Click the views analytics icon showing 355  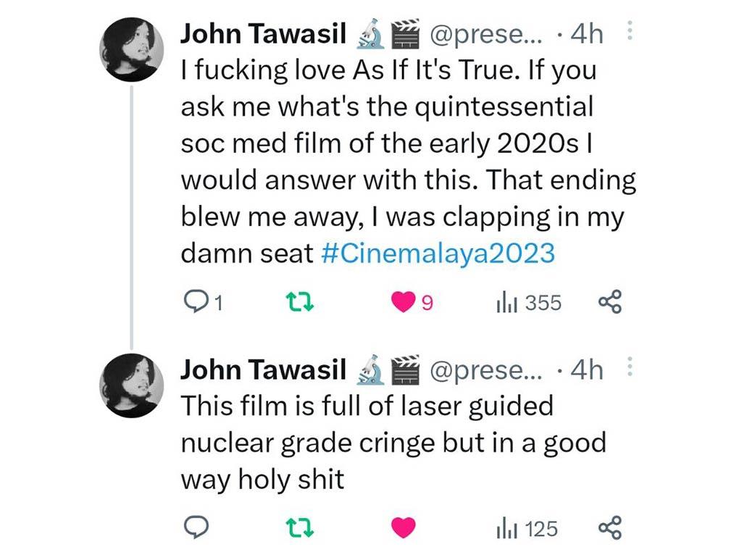tap(509, 303)
